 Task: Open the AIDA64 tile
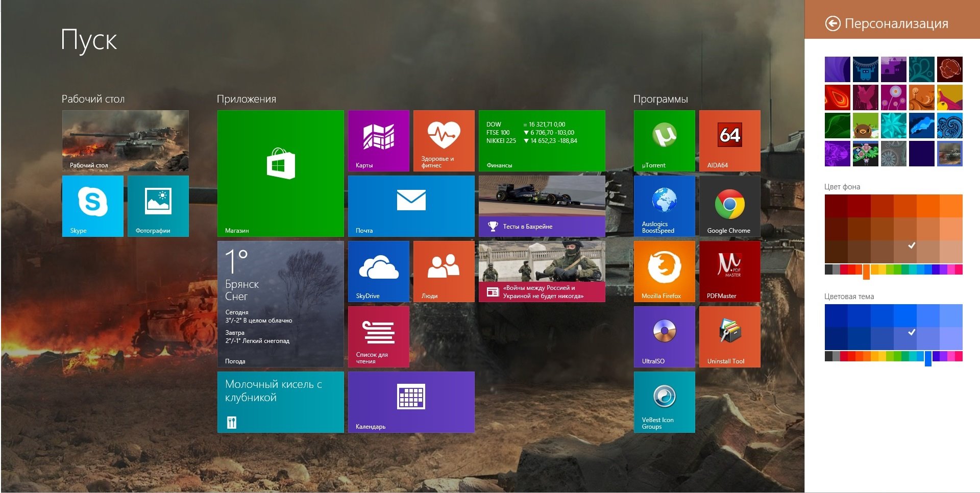(729, 140)
